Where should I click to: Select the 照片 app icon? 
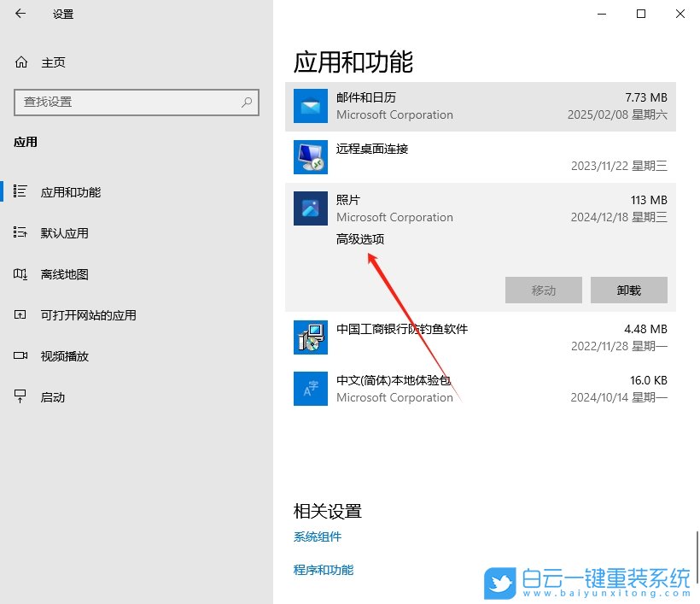point(310,208)
